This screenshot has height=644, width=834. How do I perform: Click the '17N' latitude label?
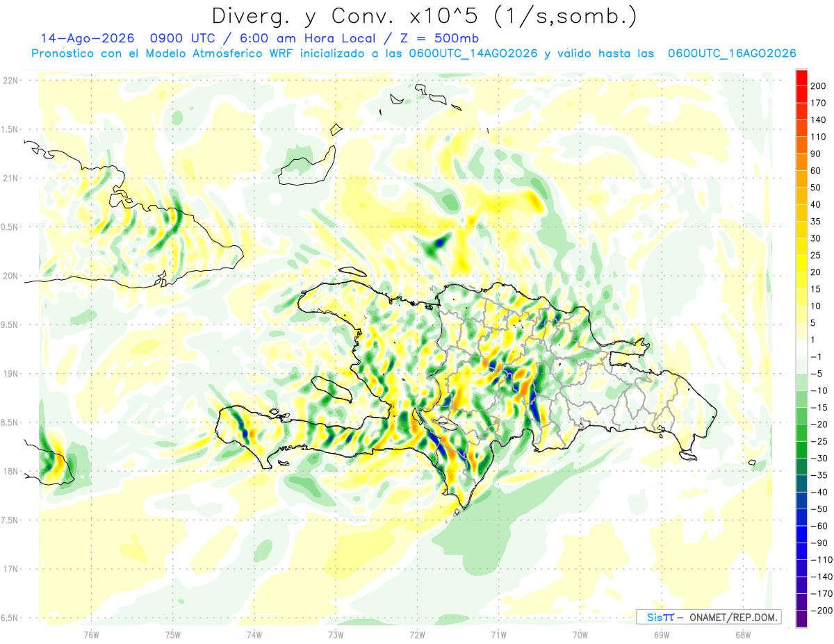tap(10, 569)
